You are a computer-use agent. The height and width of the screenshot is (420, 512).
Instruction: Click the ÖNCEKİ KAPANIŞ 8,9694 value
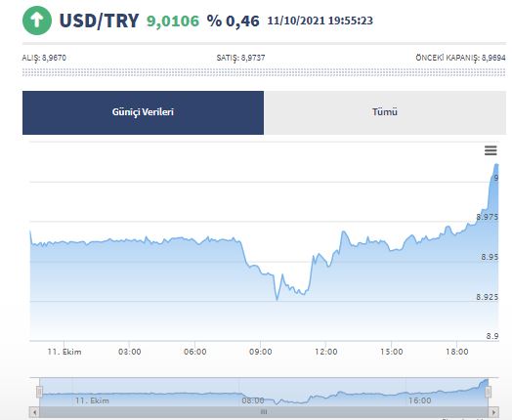point(460,58)
